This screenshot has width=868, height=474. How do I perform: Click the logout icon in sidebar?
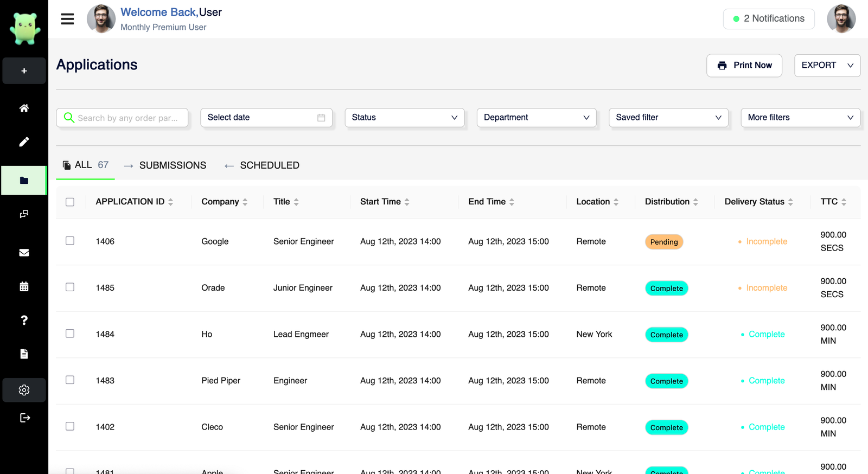pyautogui.click(x=25, y=418)
